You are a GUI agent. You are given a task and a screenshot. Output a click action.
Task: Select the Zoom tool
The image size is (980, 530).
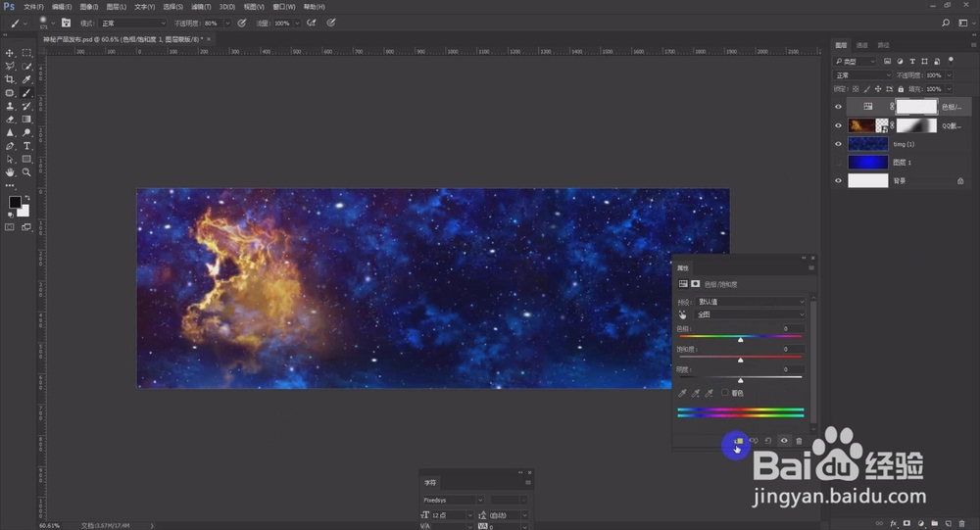(x=26, y=172)
